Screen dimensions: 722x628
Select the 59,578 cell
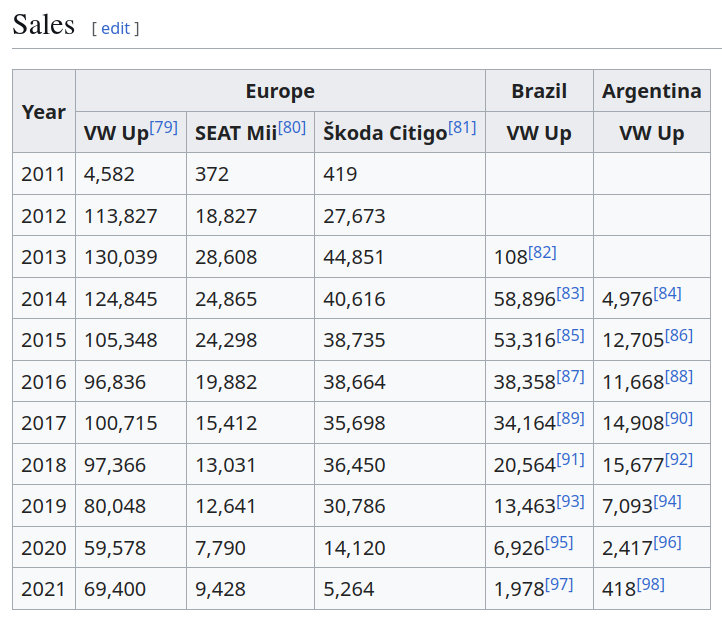[131, 547]
